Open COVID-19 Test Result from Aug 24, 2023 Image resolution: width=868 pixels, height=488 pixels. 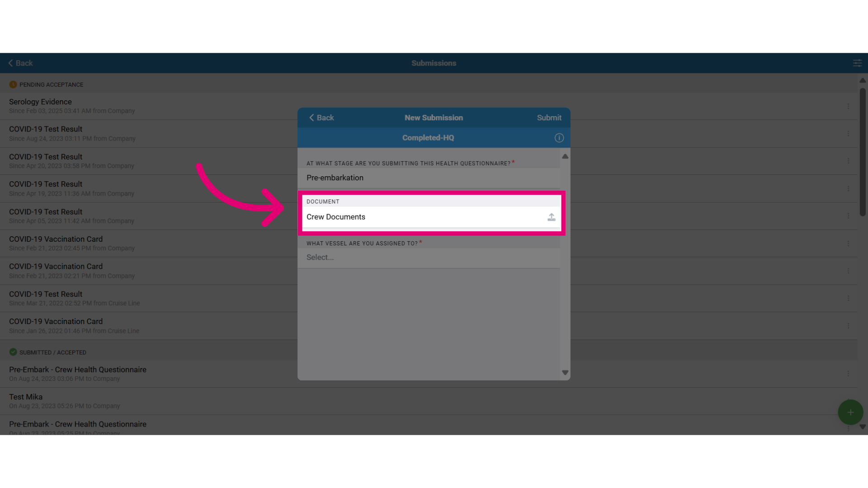pos(429,134)
